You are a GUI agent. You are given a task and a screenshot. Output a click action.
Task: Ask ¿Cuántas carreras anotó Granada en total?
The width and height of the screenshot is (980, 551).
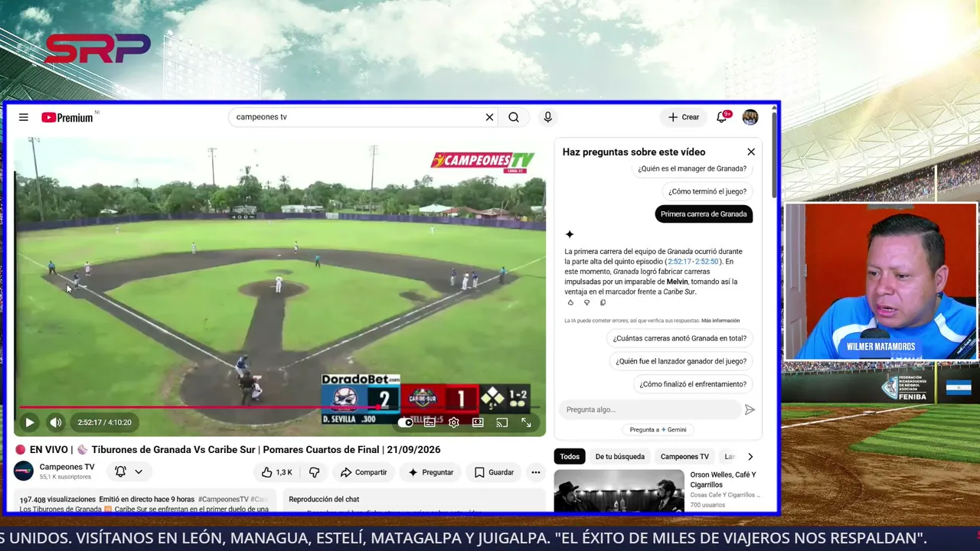click(680, 338)
